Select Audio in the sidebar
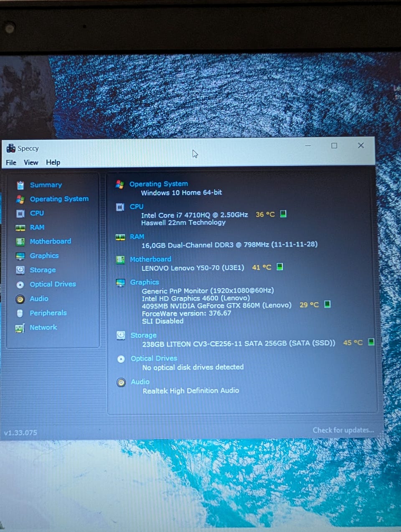401x532 pixels. point(39,299)
